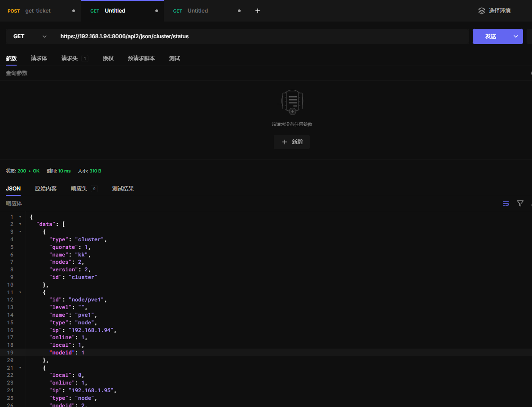This screenshot has height=407, width=532.
Task: Click the layers icon beside 选择环境
Action: click(482, 11)
